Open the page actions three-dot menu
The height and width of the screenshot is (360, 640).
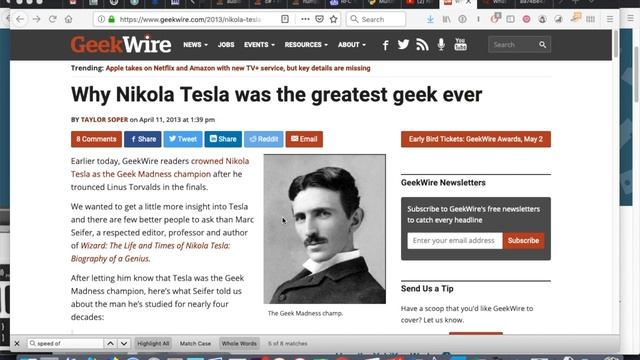(x=305, y=19)
